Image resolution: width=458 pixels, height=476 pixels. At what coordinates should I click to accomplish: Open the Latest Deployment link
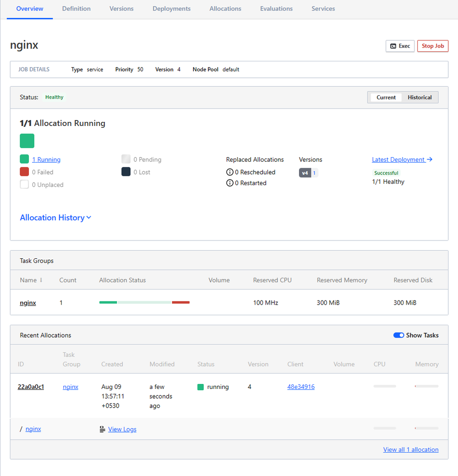(398, 160)
